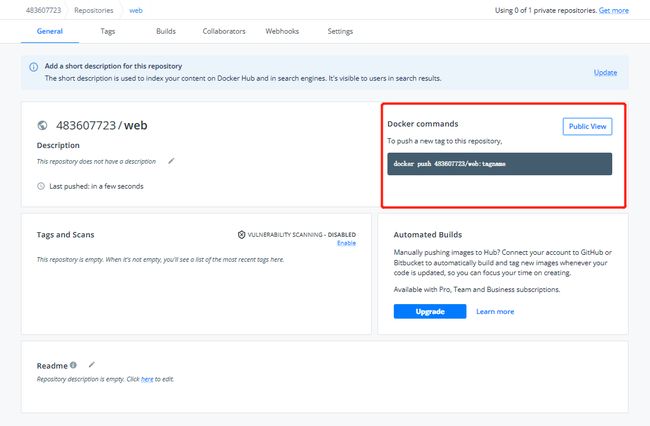Select the Settings tab
650x426 pixels.
coord(340,31)
